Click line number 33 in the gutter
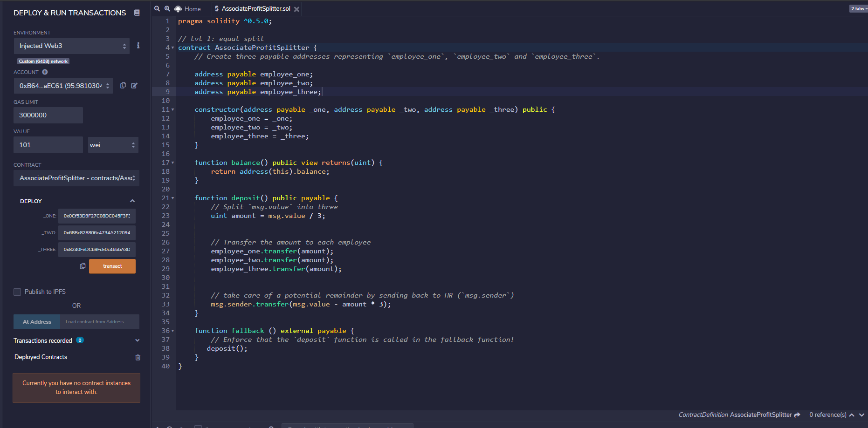 165,305
